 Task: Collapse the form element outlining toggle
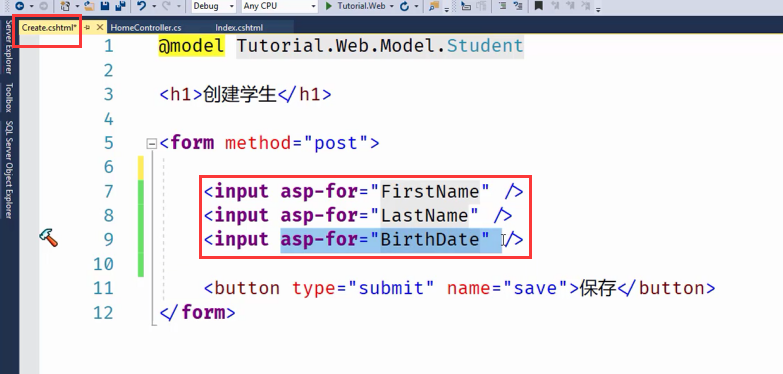(x=151, y=144)
